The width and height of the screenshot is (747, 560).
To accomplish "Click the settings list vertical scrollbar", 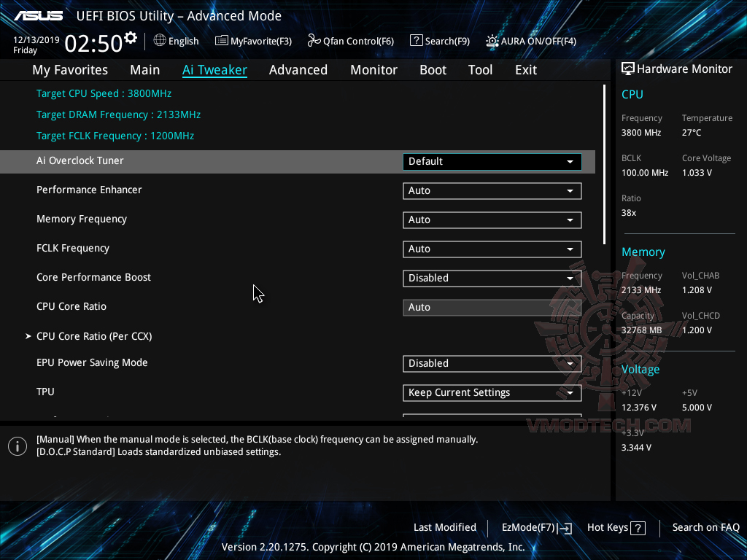I will pyautogui.click(x=604, y=164).
